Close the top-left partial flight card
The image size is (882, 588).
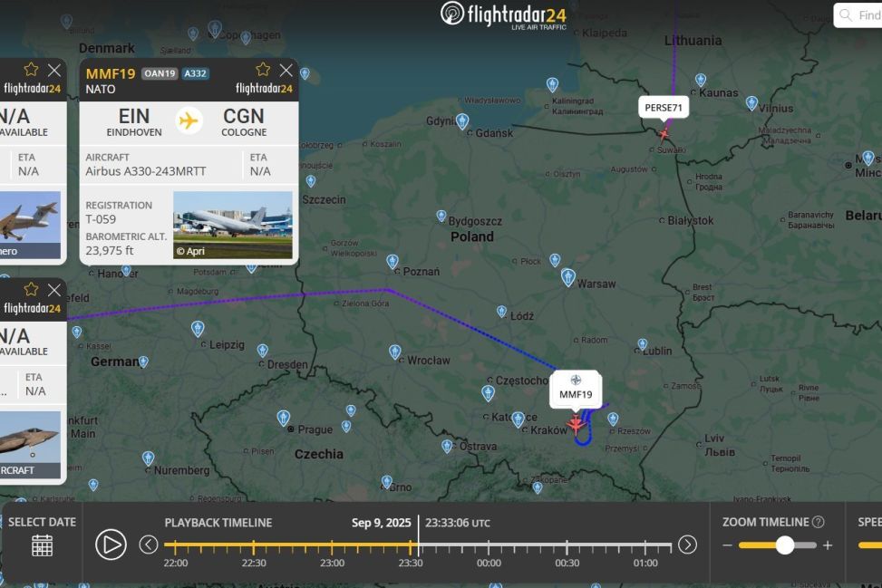pos(54,71)
